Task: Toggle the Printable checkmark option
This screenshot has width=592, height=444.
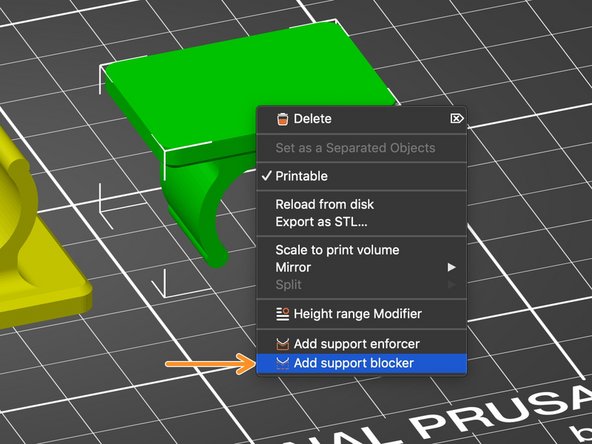Action: (362, 176)
